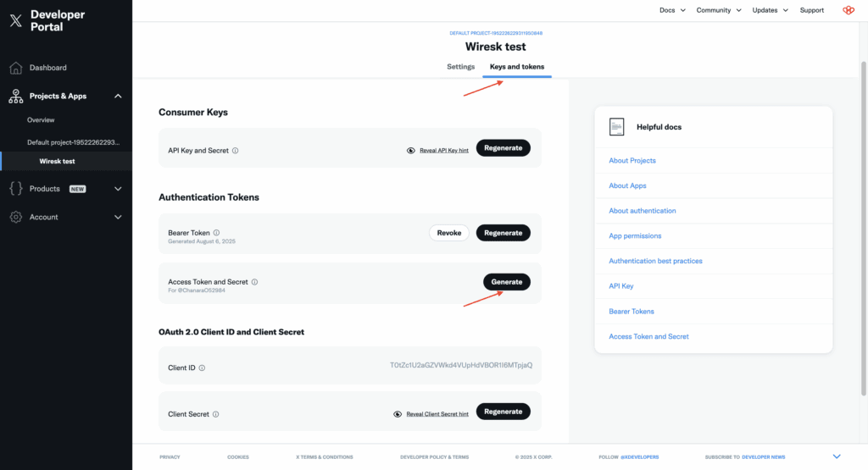Viewport: 868px width, 470px height.
Task: Click the default project breadcrumb link above title
Action: (495, 33)
